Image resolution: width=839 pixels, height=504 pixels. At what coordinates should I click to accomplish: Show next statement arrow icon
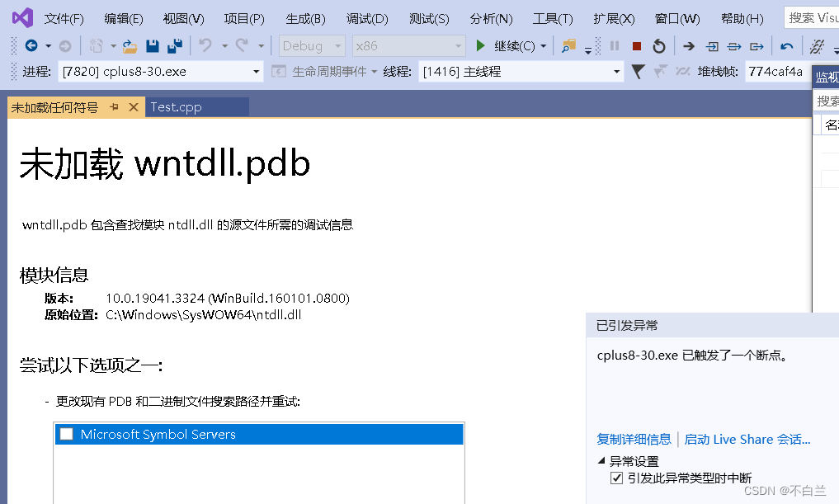(x=689, y=46)
